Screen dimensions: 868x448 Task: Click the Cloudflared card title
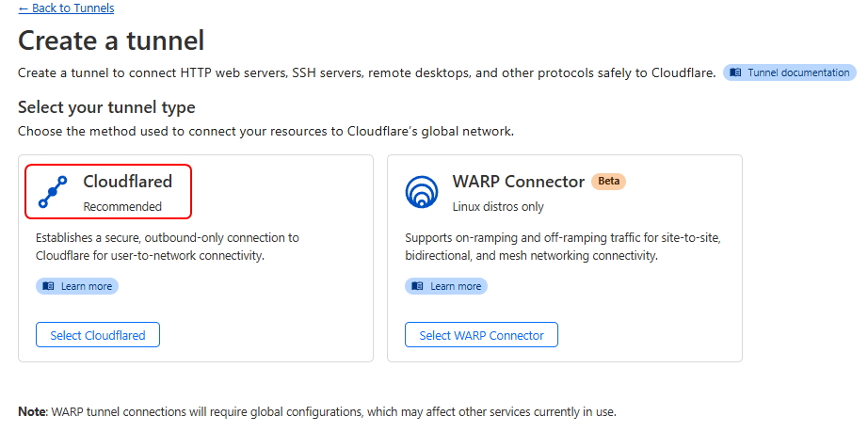(127, 181)
